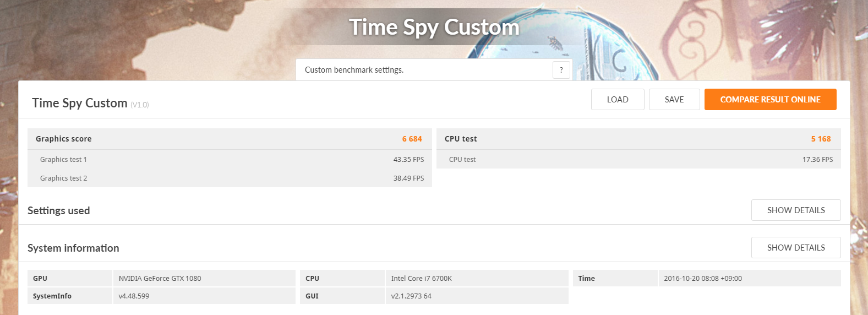Click the GUI version v2.1.2973 value
Viewport: 868px width, 315px height.
(411, 296)
